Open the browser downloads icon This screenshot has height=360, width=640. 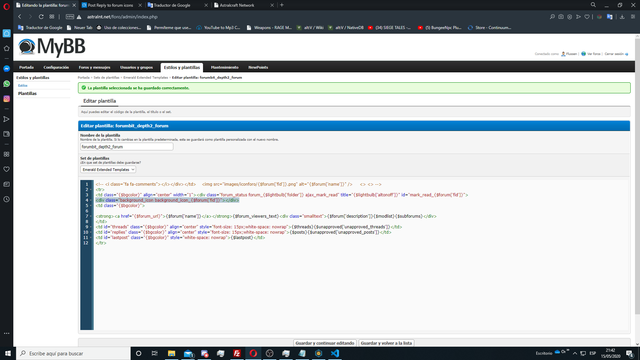point(622,17)
